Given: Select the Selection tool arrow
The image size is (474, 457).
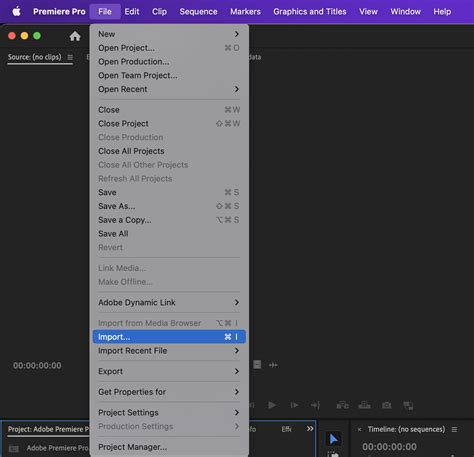Looking at the screenshot, I should [333, 439].
